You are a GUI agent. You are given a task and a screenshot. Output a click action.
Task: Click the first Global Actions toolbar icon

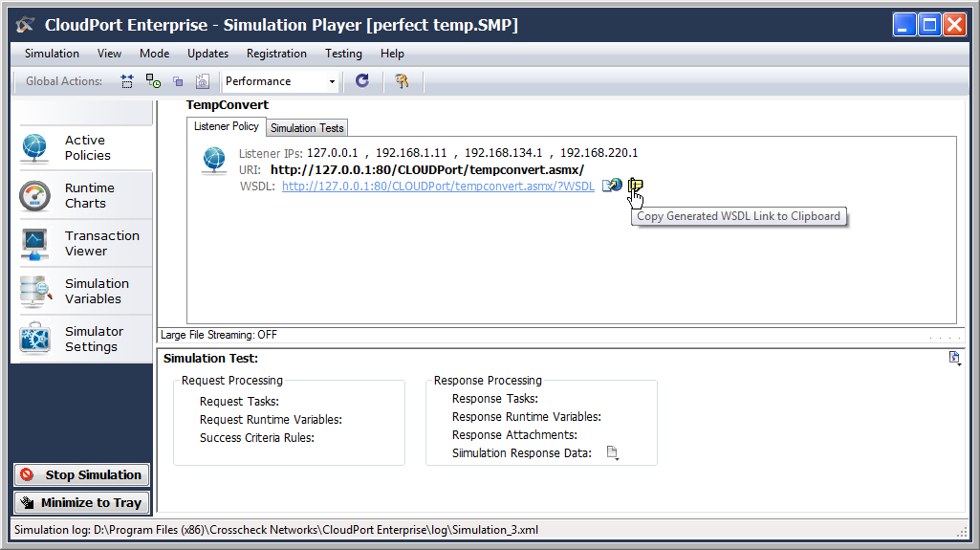tap(127, 81)
